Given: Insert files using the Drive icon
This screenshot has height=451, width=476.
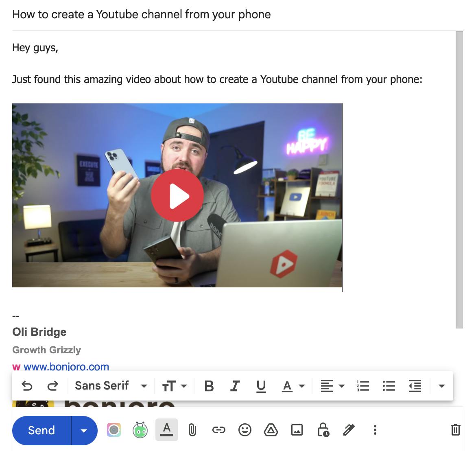Looking at the screenshot, I should [x=271, y=430].
